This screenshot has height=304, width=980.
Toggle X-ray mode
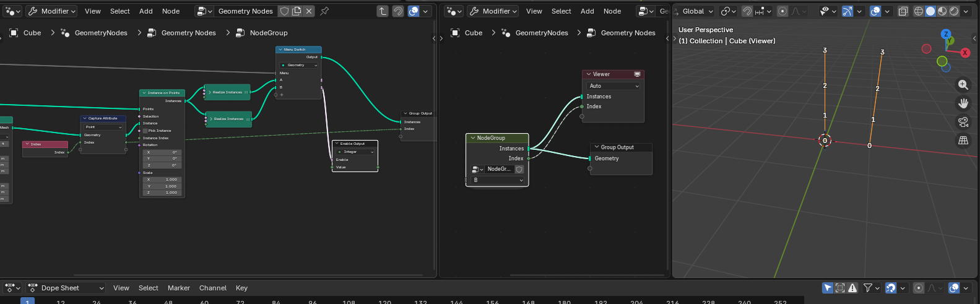(x=903, y=11)
